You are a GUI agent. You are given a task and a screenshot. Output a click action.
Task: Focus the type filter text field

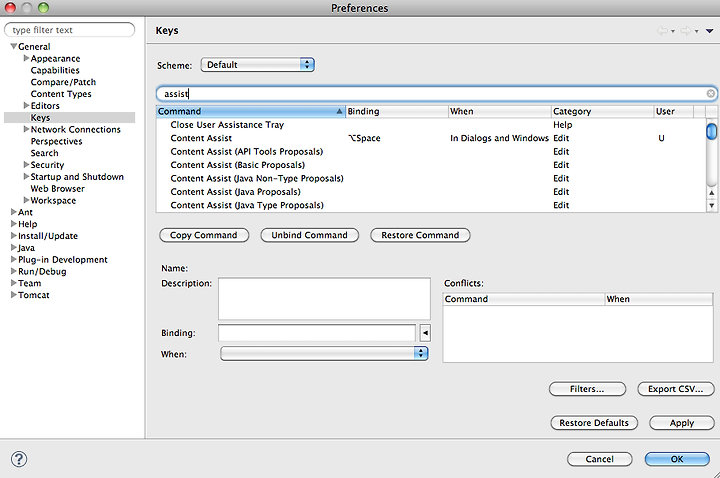pos(69,30)
